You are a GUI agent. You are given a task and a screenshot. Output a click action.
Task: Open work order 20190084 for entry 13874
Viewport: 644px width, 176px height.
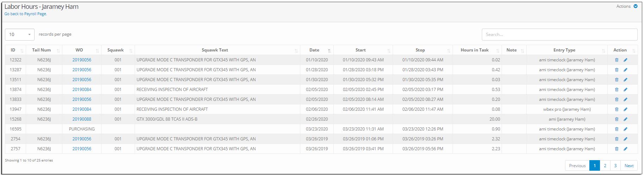point(82,90)
